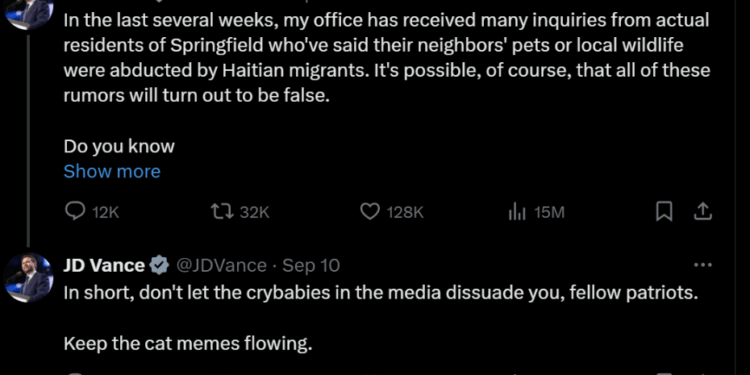The height and width of the screenshot is (375, 750).
Task: Expand the tweet with Show more
Action: click(112, 171)
